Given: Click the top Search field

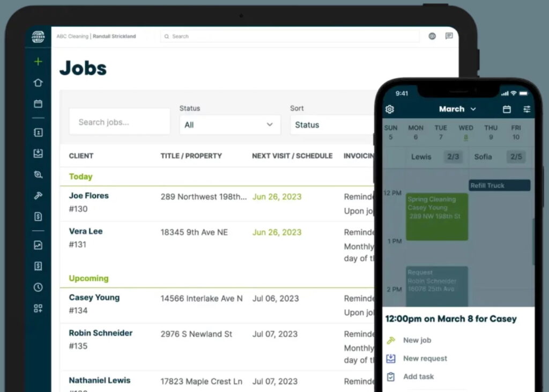Looking at the screenshot, I should tap(290, 36).
